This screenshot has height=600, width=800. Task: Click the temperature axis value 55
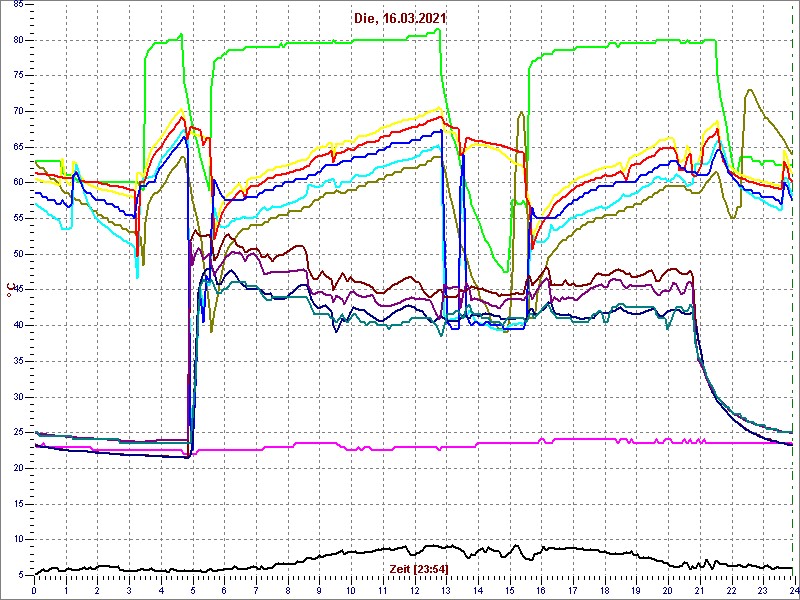click(x=18, y=218)
